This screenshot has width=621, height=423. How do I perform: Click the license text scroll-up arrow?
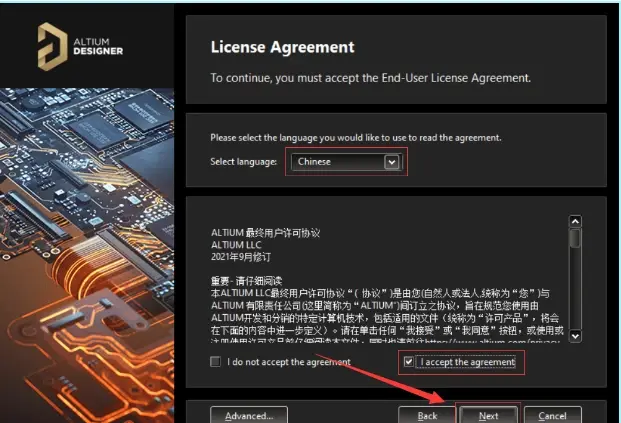click(575, 221)
